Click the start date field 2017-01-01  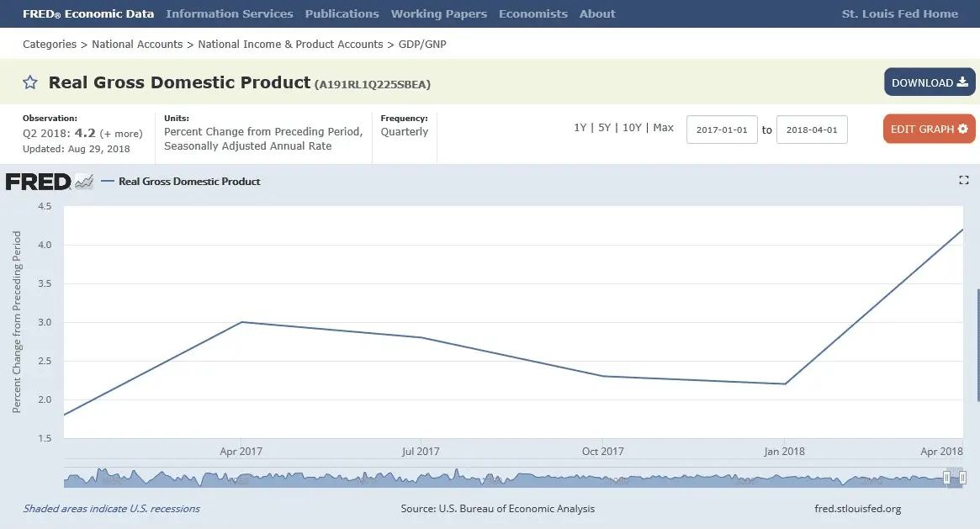tap(722, 130)
